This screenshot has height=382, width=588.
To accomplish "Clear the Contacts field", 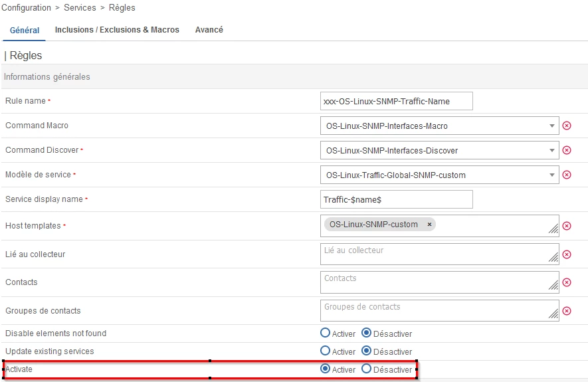I will (x=567, y=282).
